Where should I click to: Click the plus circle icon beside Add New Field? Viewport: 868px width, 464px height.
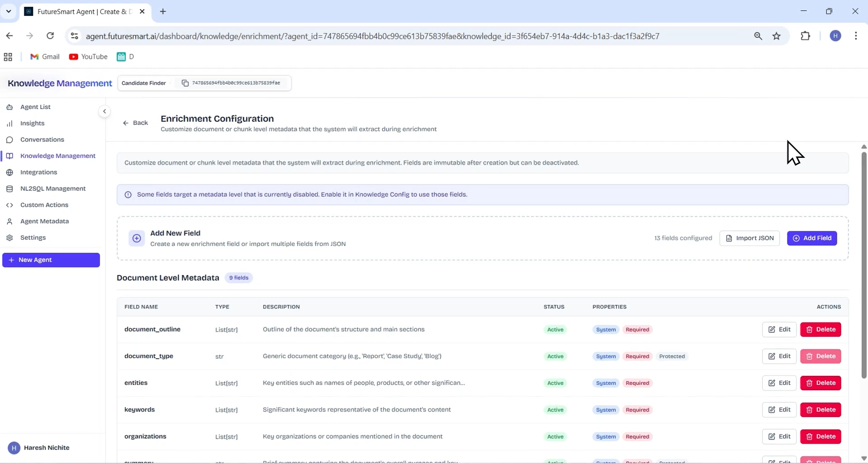137,238
